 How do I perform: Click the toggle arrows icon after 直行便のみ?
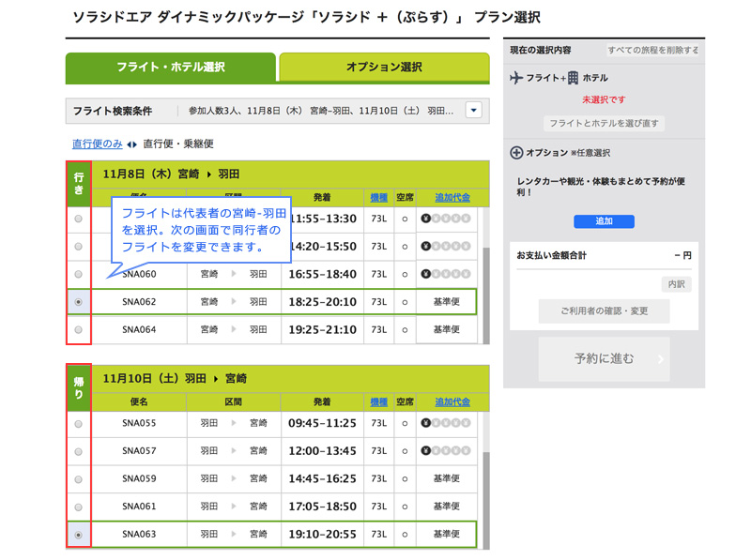click(x=131, y=144)
